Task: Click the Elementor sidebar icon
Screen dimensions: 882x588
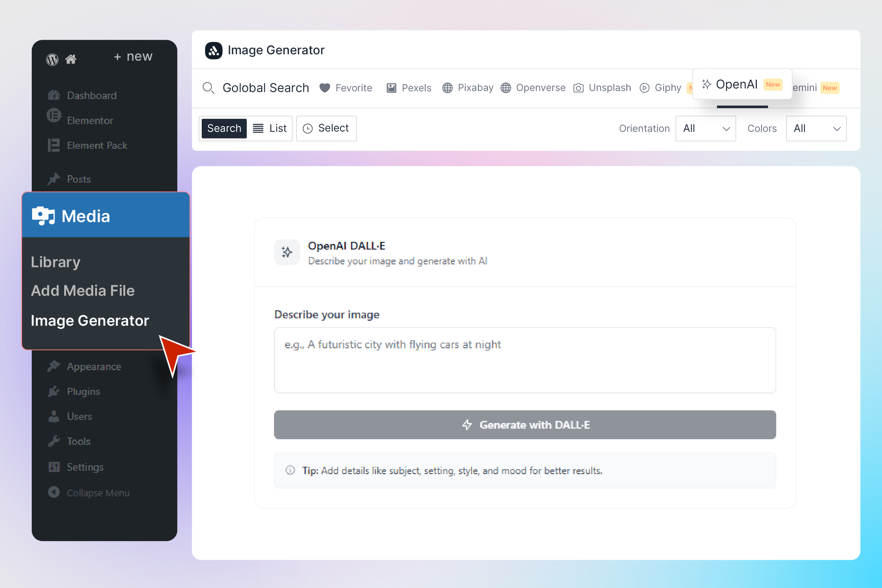Action: pyautogui.click(x=54, y=116)
